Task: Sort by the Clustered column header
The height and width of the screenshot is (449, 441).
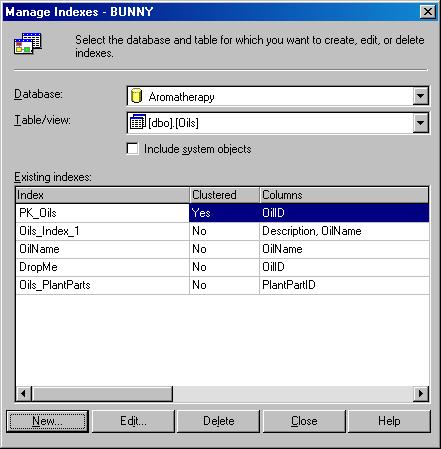Action: click(224, 195)
